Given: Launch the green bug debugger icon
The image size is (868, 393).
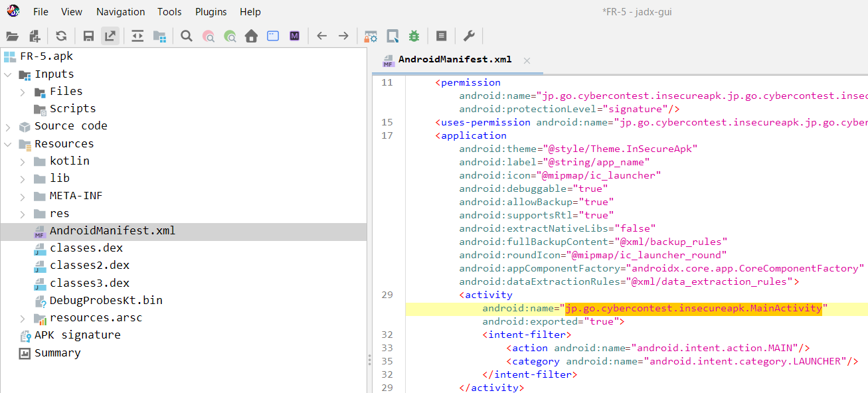Looking at the screenshot, I should point(414,36).
